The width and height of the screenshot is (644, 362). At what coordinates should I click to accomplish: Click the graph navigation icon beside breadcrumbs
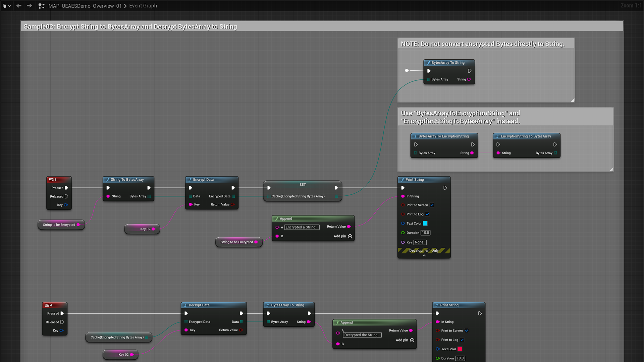41,6
